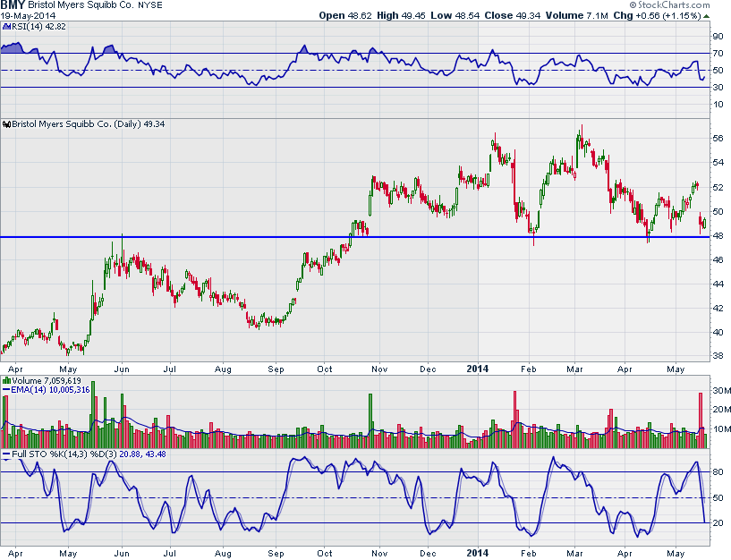Image resolution: width=731 pixels, height=560 pixels.
Task: Click the EMA(14) blue line legend marker
Action: pos(6,390)
